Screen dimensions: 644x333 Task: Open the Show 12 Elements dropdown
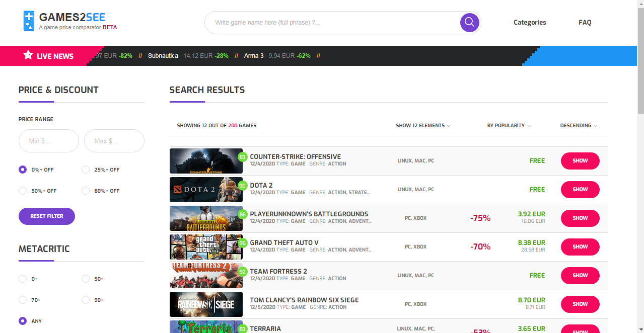[x=423, y=126]
